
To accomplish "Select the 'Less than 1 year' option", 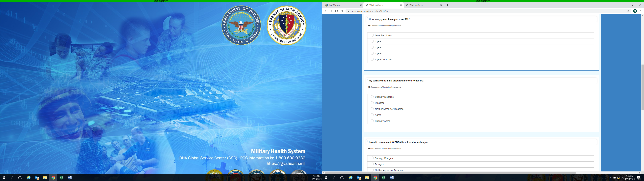I will click(372, 35).
